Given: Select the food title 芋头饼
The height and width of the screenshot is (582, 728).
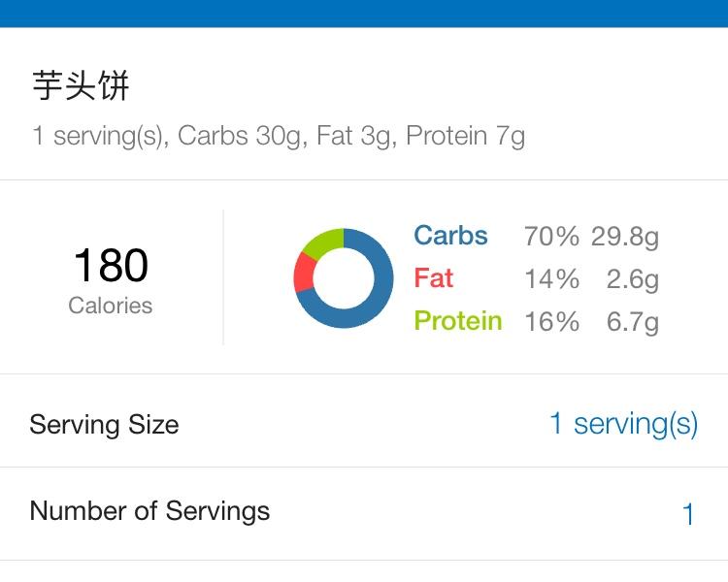Looking at the screenshot, I should tap(81, 85).
